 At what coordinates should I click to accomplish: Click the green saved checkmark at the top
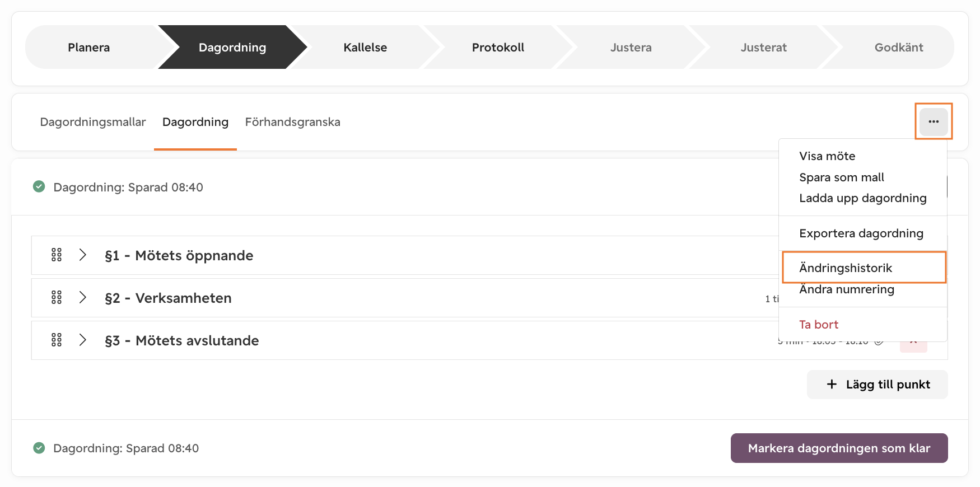39,186
